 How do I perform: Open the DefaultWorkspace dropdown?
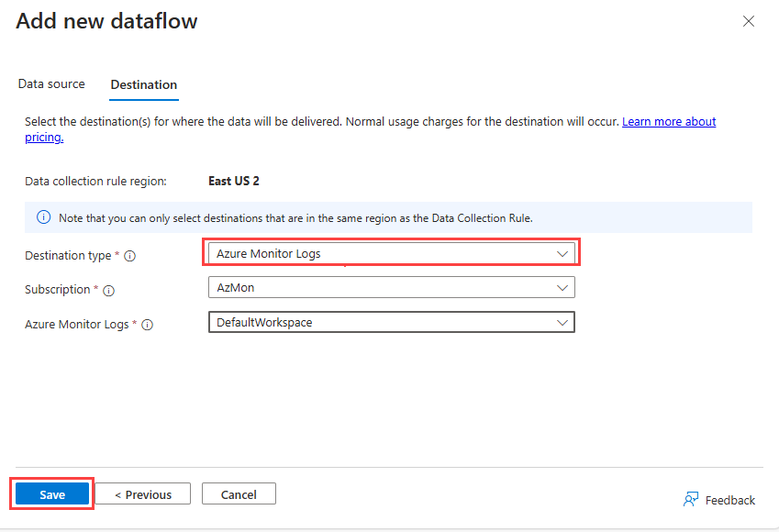(391, 322)
